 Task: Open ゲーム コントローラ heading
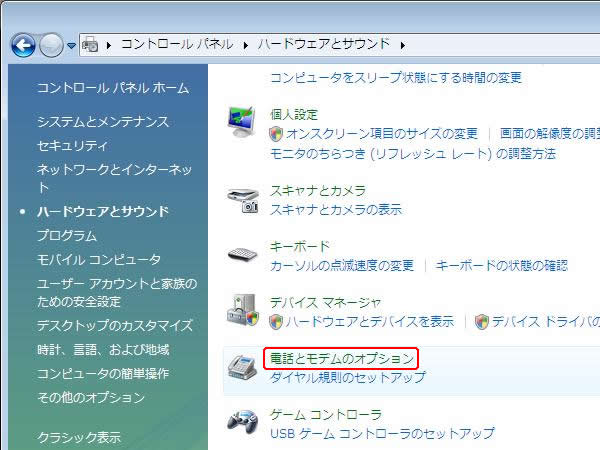(326, 414)
